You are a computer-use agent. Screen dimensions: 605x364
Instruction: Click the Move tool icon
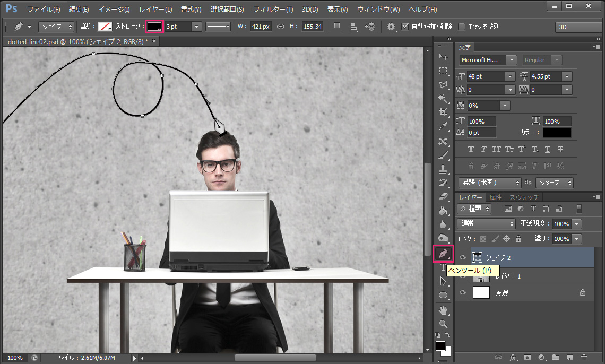(443, 57)
